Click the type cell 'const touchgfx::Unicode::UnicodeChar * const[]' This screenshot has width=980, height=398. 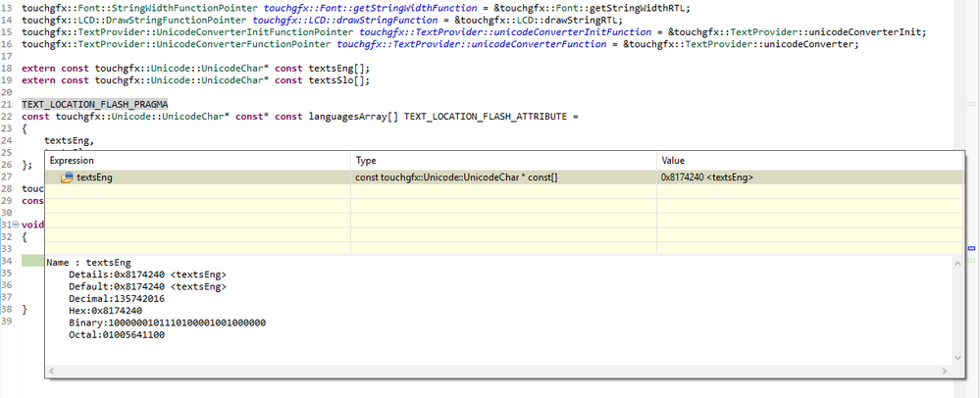click(x=457, y=178)
